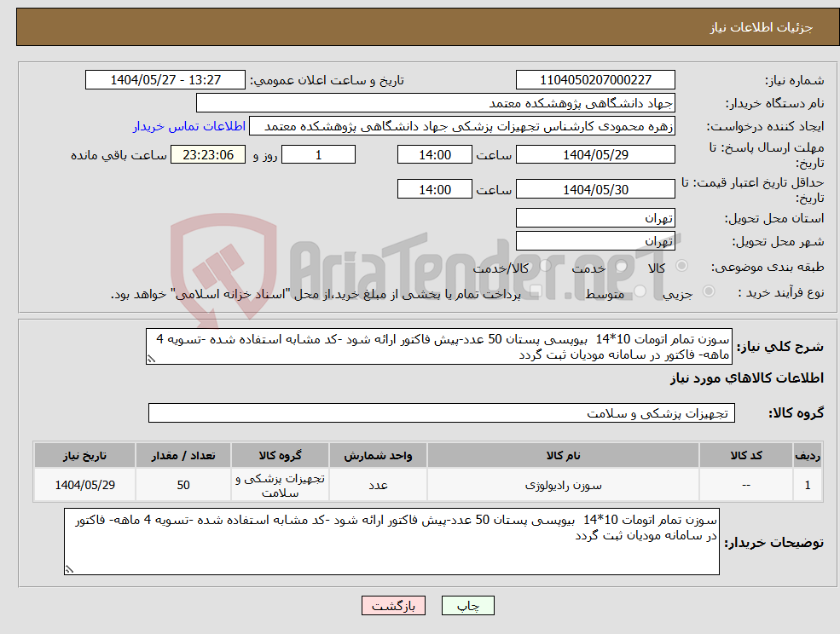Select the کالا/خدمت radio button
Image resolution: width=840 pixels, height=634 pixels.
click(x=545, y=266)
